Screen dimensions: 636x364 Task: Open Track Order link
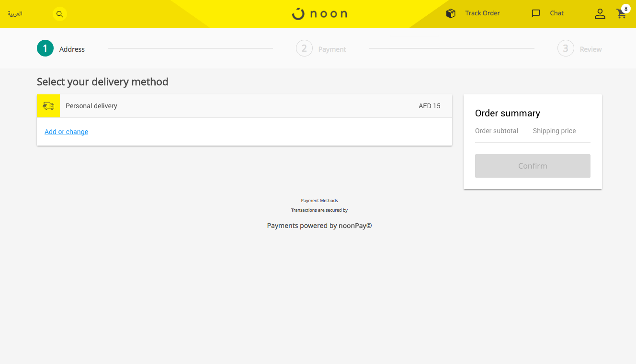point(482,13)
